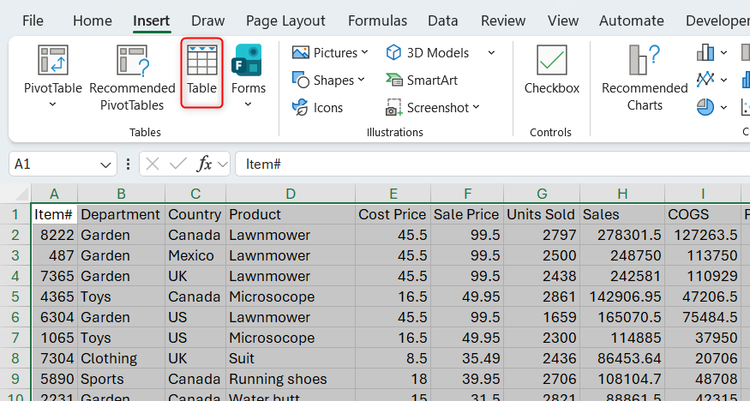Take a Screenshot via the ribbon
The height and width of the screenshot is (401, 750).
432,108
